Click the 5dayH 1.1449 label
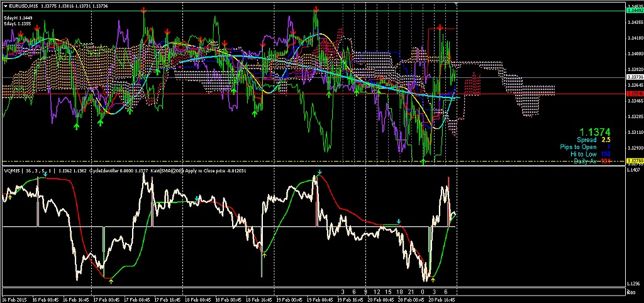 [x=16, y=18]
